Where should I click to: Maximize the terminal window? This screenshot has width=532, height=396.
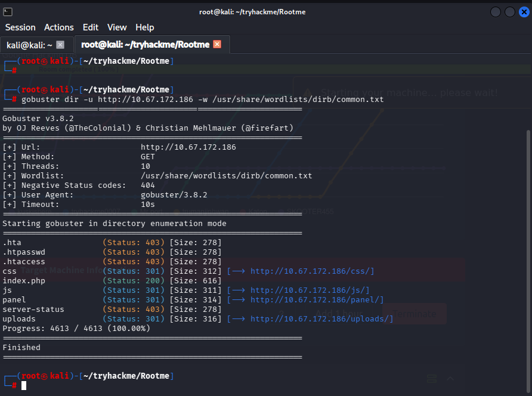(510, 12)
